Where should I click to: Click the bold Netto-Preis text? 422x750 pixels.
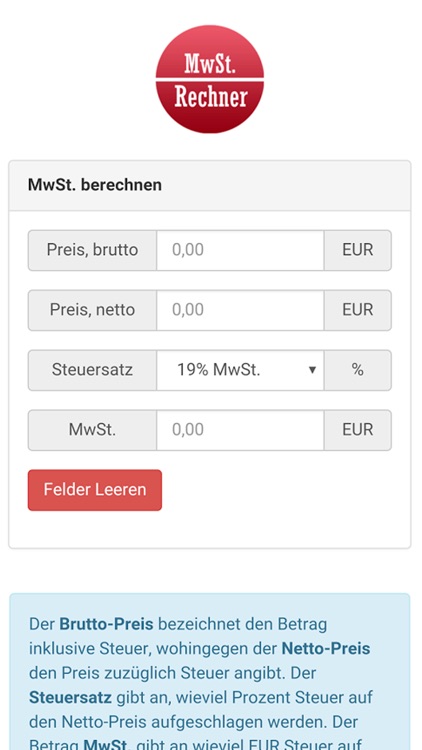click(326, 649)
